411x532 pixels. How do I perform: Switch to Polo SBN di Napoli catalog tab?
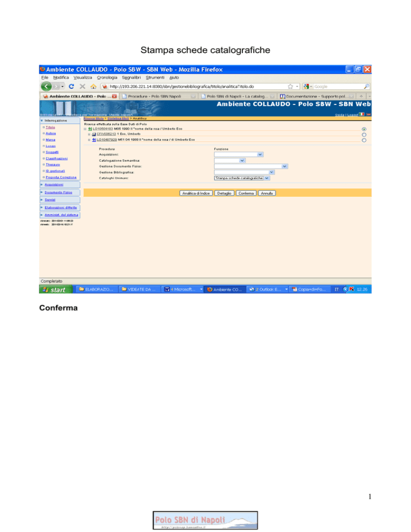point(238,96)
